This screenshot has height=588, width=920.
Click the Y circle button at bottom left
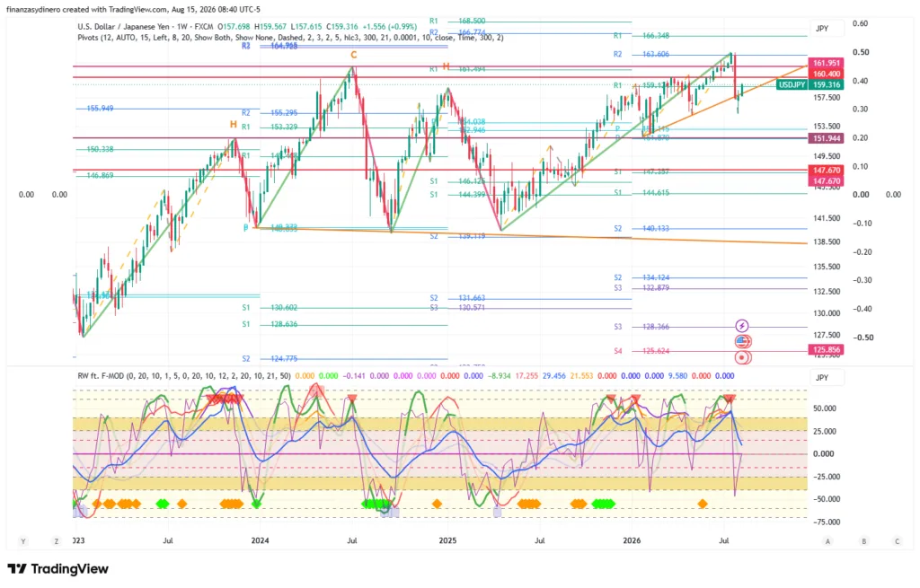(x=23, y=541)
